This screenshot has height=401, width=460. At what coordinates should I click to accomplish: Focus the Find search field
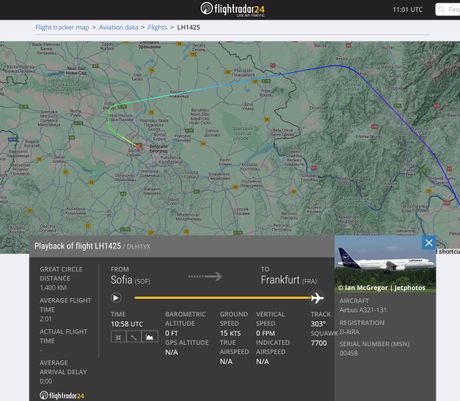pos(448,9)
